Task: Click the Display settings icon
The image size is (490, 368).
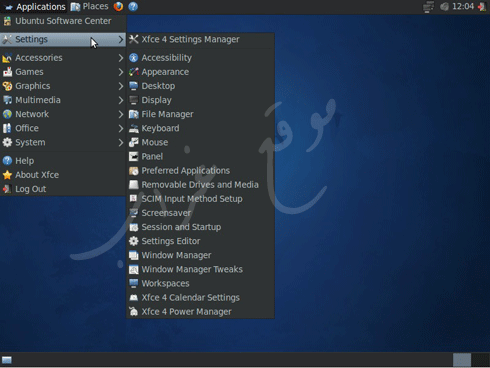Action: click(134, 100)
